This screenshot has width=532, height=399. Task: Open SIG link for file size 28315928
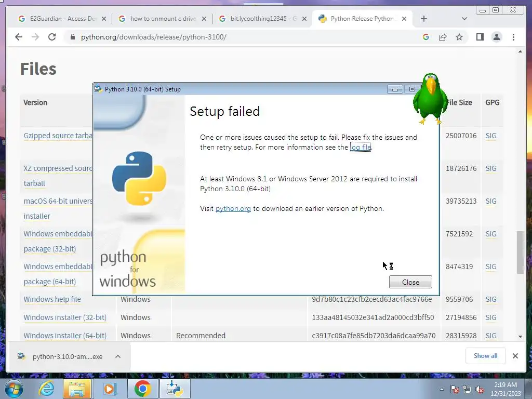pyautogui.click(x=491, y=336)
